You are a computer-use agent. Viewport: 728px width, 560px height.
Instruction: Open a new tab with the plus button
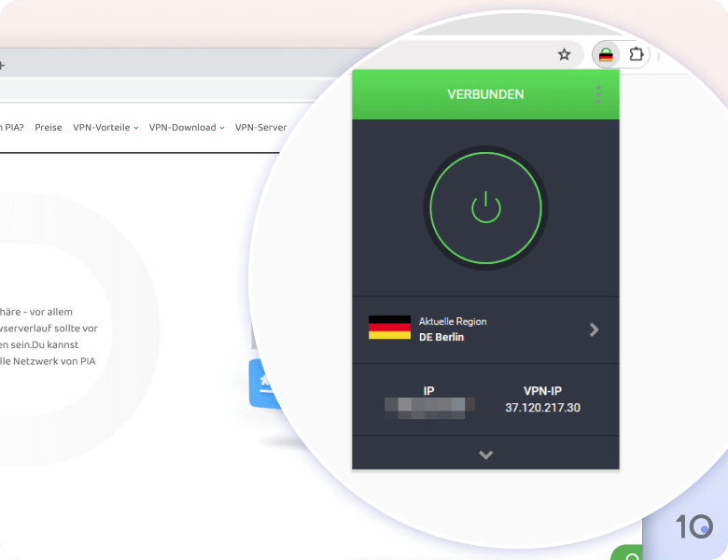(2, 65)
